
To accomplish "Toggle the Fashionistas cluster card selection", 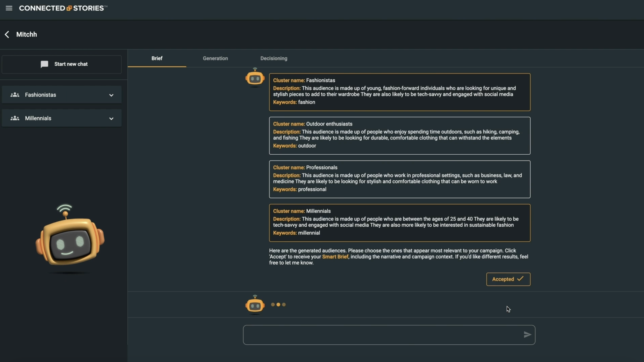I will point(399,92).
